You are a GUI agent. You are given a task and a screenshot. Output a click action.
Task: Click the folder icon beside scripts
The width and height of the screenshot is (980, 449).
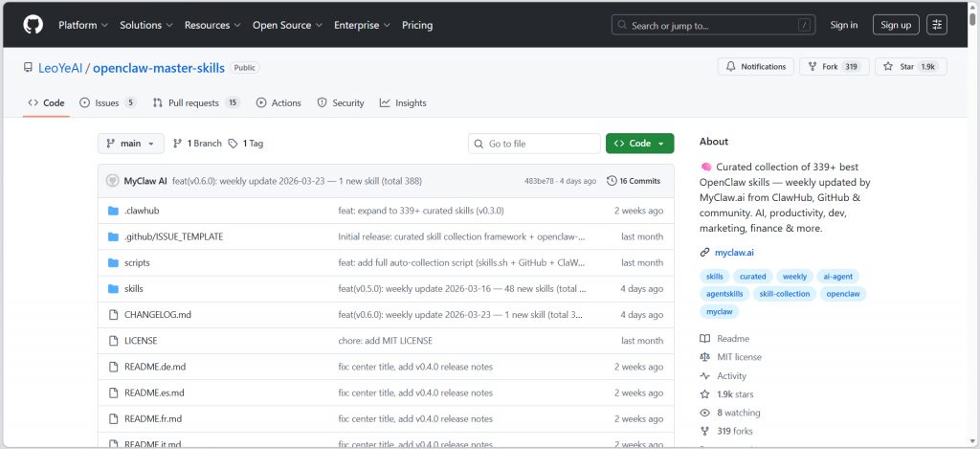(113, 262)
